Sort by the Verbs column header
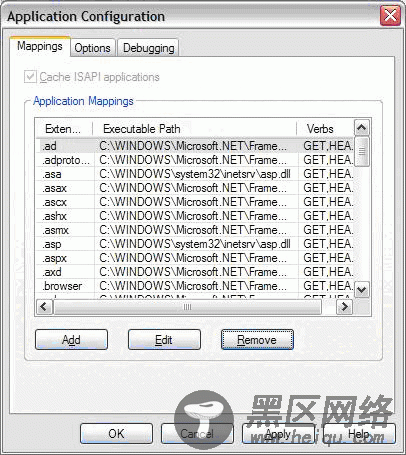406x455 pixels. [325, 129]
